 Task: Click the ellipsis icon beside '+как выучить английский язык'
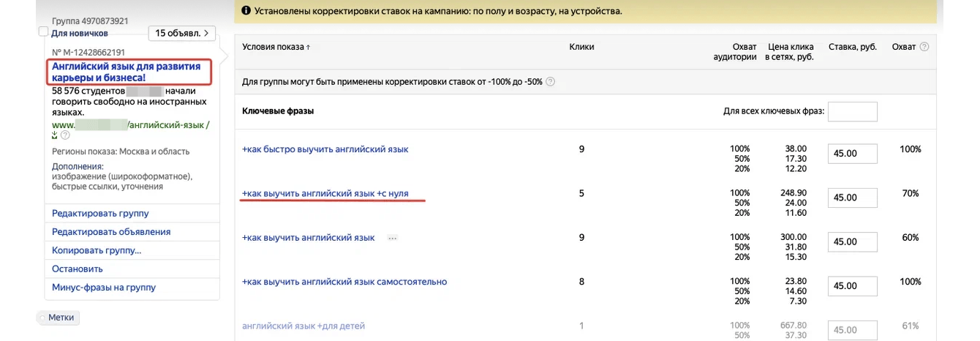click(x=392, y=238)
